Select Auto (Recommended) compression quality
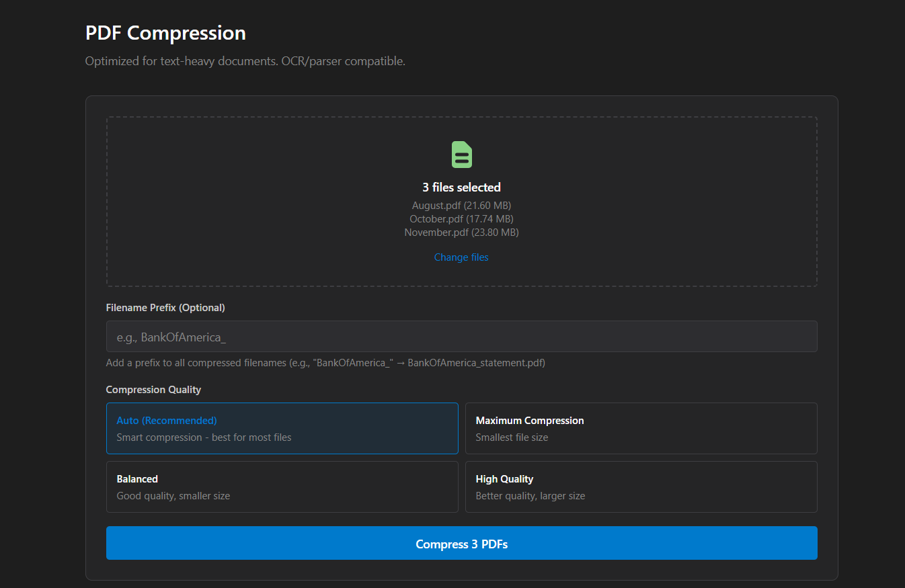The width and height of the screenshot is (905, 588). point(282,428)
